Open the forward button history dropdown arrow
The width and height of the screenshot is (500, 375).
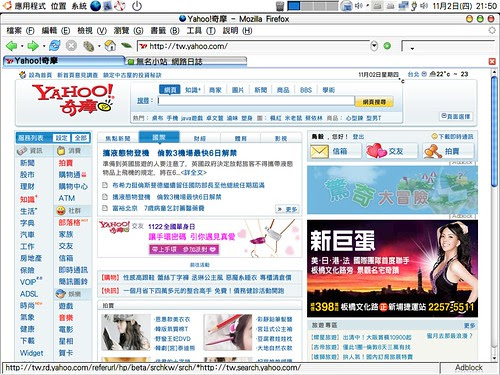pyautogui.click(x=44, y=46)
